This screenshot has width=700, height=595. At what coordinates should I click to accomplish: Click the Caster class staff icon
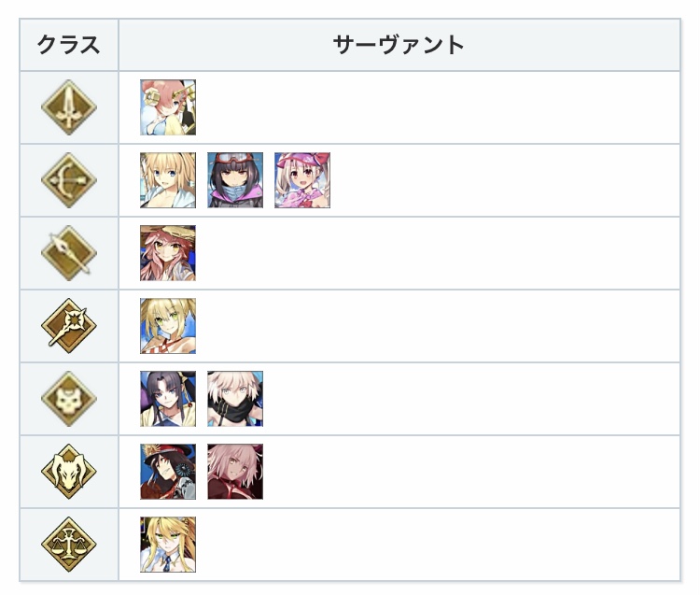click(x=69, y=326)
